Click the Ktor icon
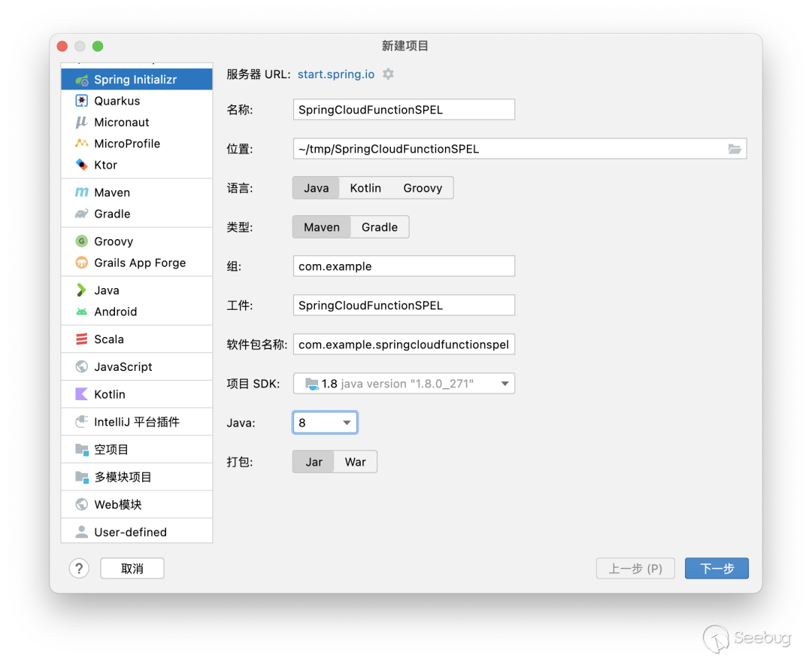The height and width of the screenshot is (659, 812). [82, 165]
